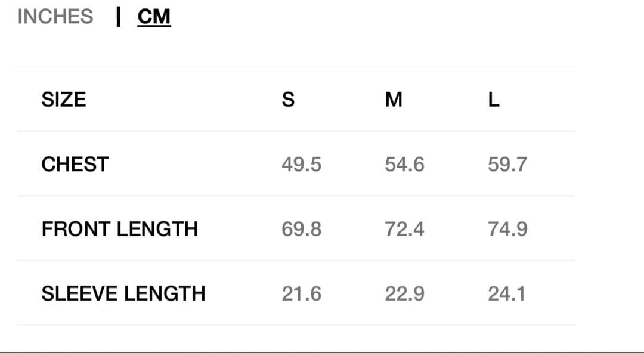Click the SLEEVE LENGTH row label
The width and height of the screenshot is (644, 353).
[x=123, y=293]
